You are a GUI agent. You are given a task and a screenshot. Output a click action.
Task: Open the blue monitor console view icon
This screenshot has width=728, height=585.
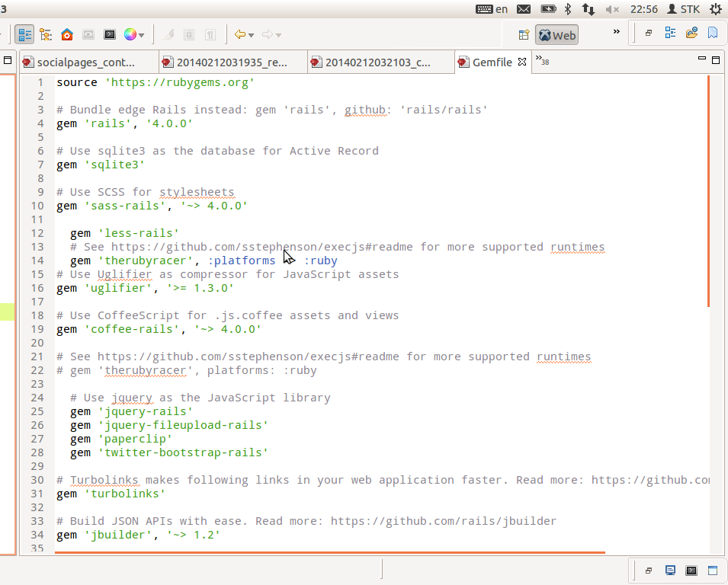(x=670, y=571)
